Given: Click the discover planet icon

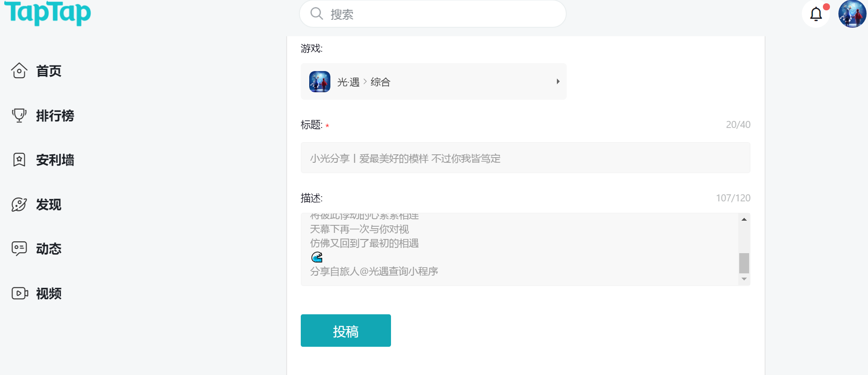Looking at the screenshot, I should tap(19, 205).
